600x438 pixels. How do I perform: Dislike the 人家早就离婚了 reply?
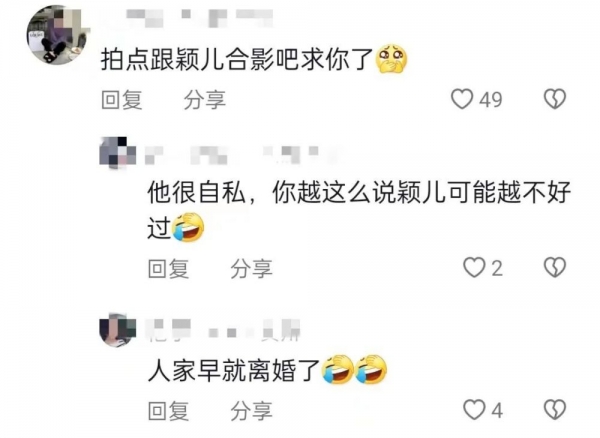555,410
